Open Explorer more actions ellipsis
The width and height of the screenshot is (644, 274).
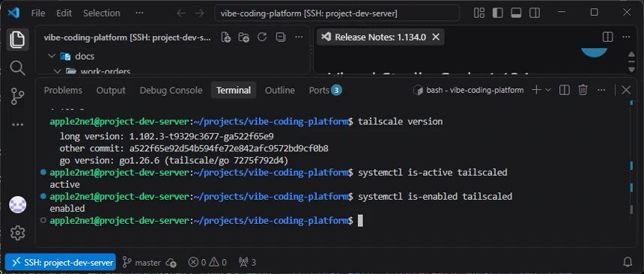point(299,37)
